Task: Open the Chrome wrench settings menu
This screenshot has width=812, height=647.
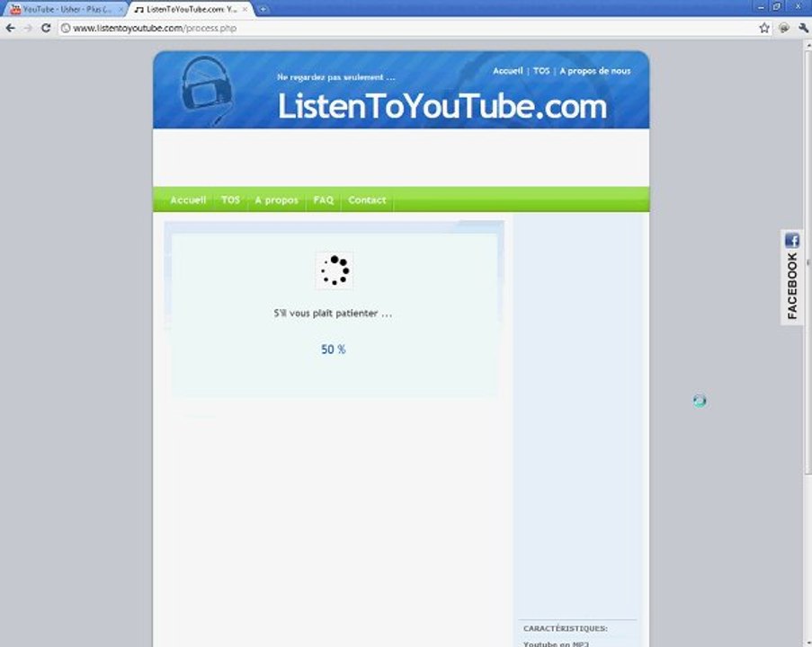Action: click(803, 28)
